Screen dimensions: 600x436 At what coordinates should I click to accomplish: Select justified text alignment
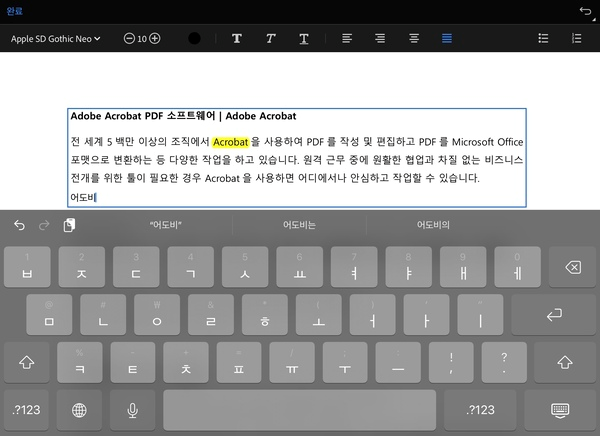(447, 38)
